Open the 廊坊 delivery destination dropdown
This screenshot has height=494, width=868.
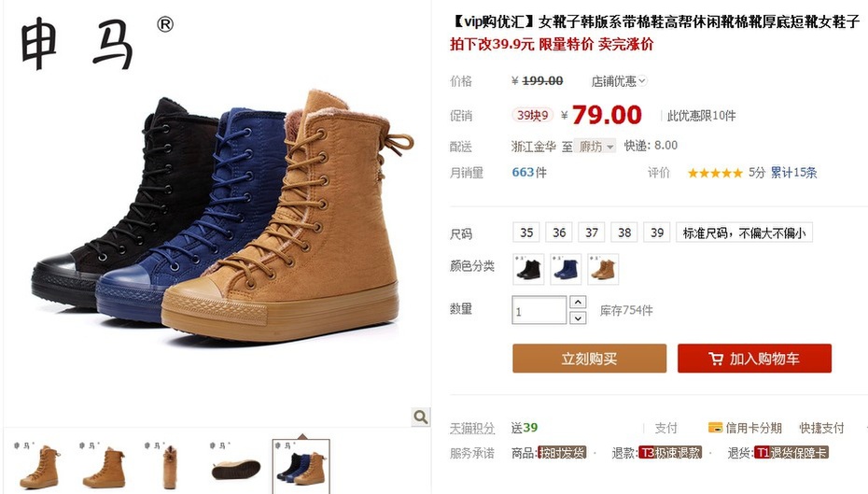coord(595,147)
